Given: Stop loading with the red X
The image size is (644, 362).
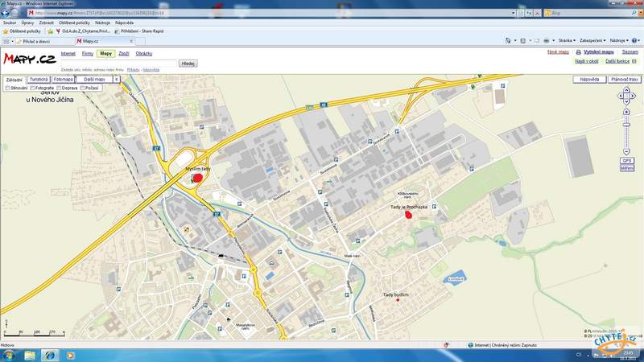Looking at the screenshot, I should [x=537, y=13].
